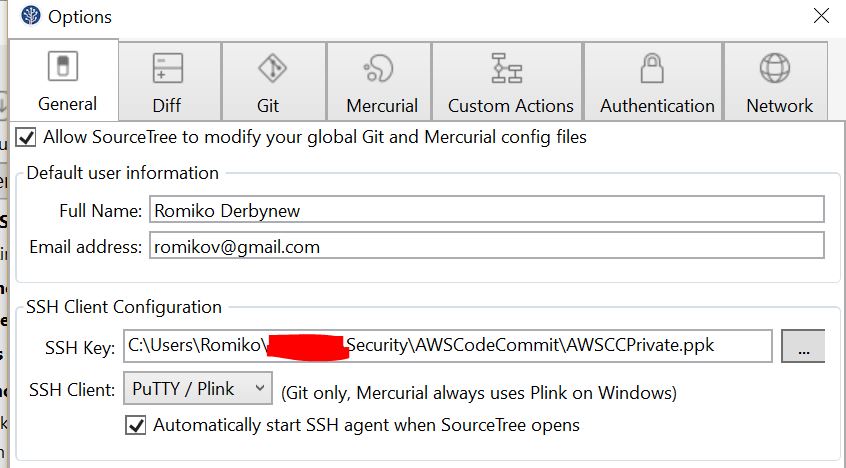The height and width of the screenshot is (468, 846).
Task: Close the Options dialog window
Action: [x=821, y=16]
